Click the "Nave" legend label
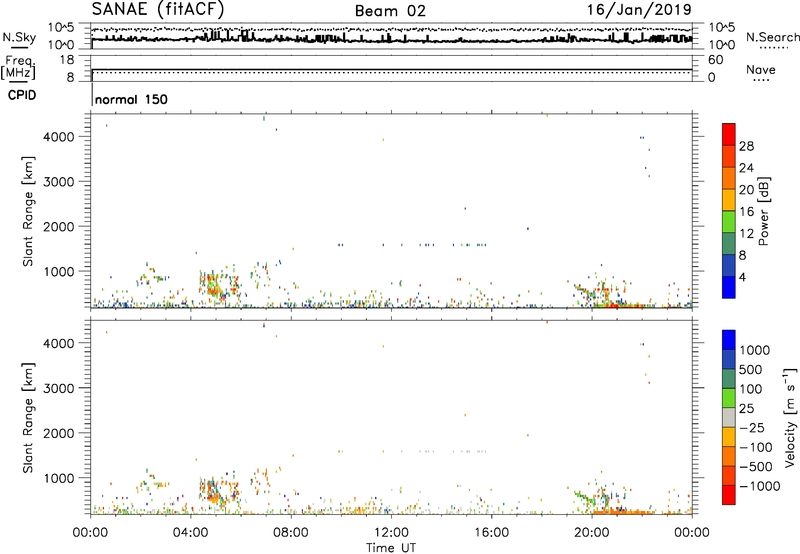This screenshot has width=800, height=554. click(x=761, y=69)
